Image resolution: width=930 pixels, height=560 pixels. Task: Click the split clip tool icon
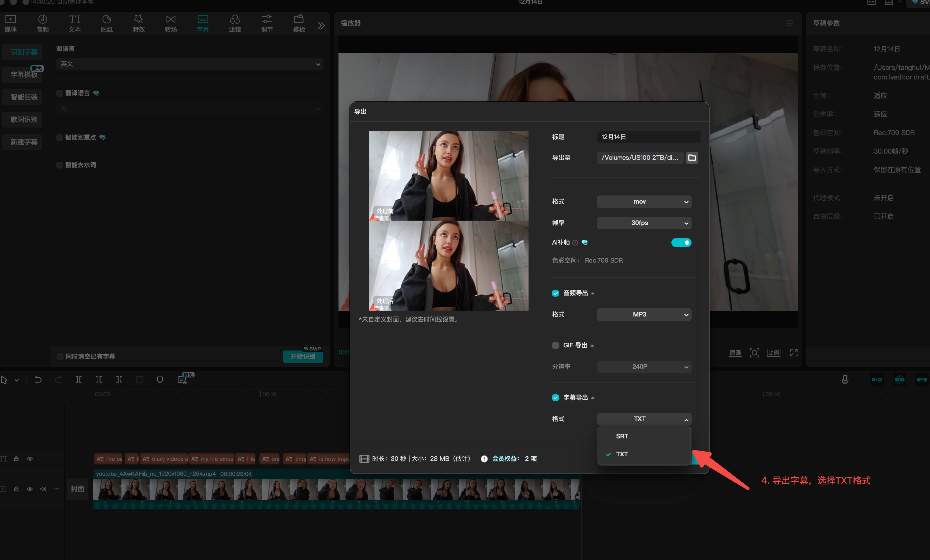(x=78, y=380)
